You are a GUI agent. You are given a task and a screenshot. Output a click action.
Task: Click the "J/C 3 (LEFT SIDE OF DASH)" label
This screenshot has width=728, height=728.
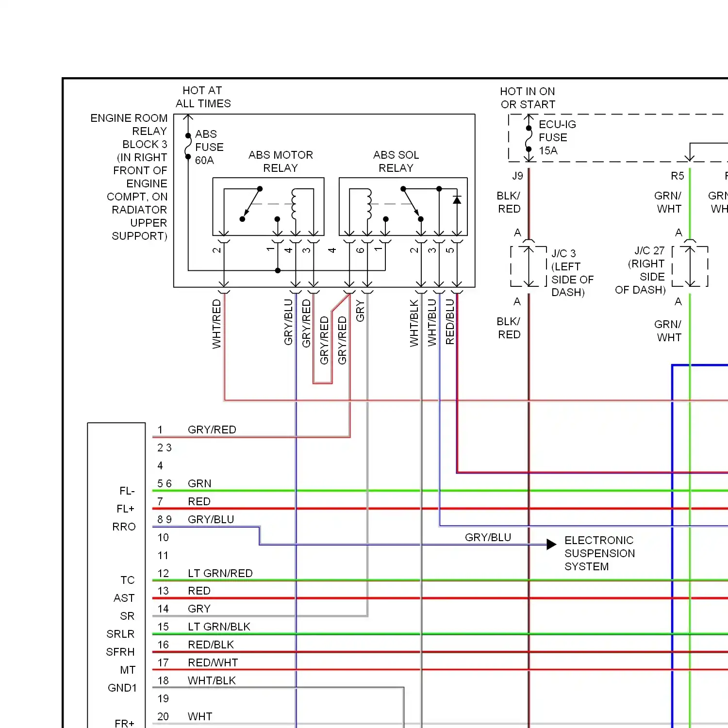click(572, 273)
